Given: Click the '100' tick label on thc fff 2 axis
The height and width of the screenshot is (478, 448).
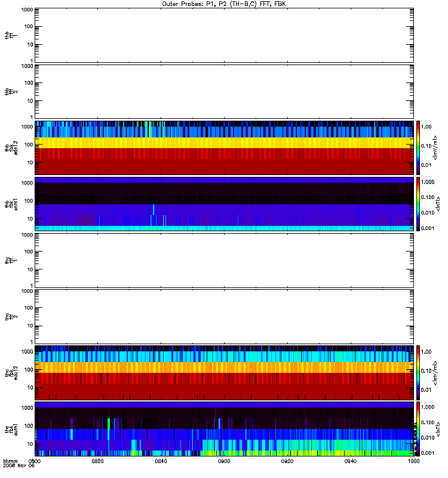Looking at the screenshot, I should [29, 308].
